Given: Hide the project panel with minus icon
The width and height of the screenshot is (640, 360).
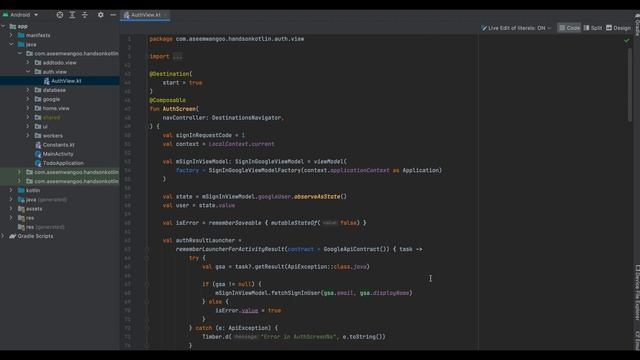Looking at the screenshot, I should coord(113,15).
